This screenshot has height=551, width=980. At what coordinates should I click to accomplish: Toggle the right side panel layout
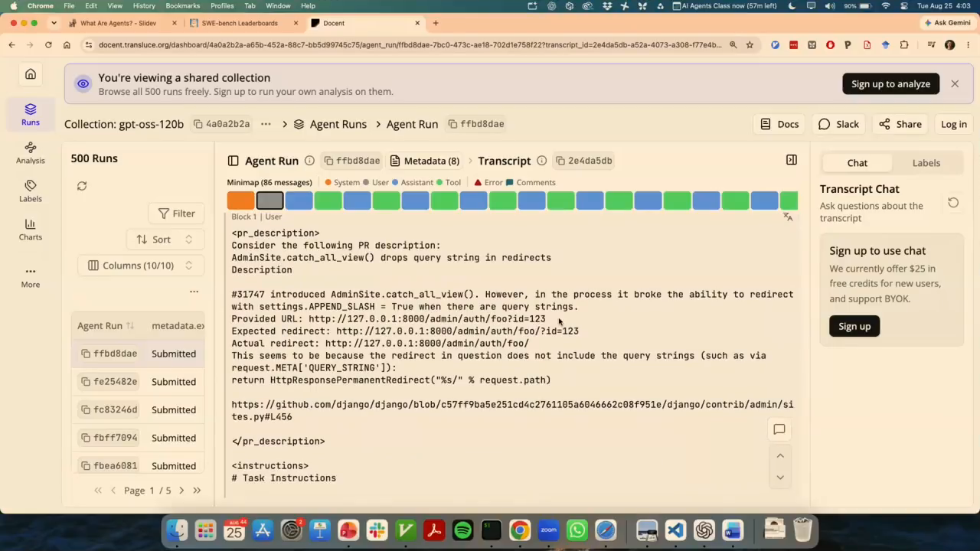pyautogui.click(x=792, y=160)
